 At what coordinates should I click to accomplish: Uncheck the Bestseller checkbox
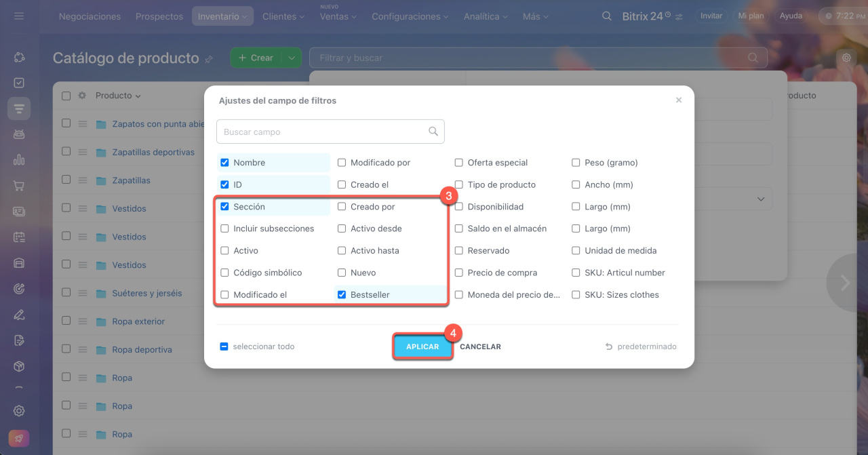click(x=342, y=294)
